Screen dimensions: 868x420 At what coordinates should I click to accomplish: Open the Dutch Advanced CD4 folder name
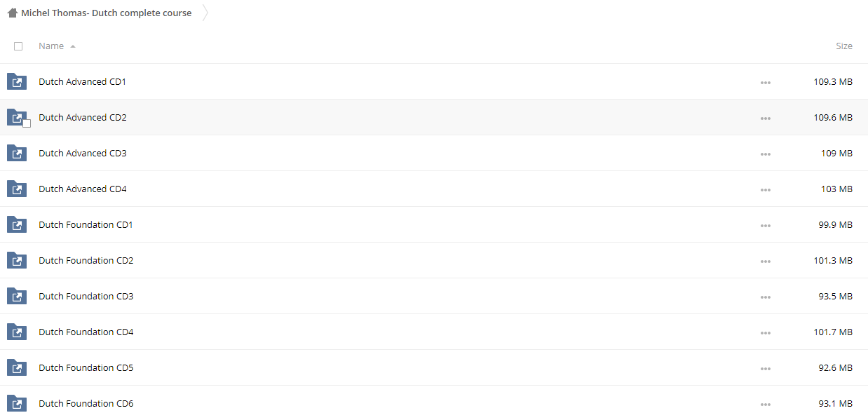coord(83,189)
